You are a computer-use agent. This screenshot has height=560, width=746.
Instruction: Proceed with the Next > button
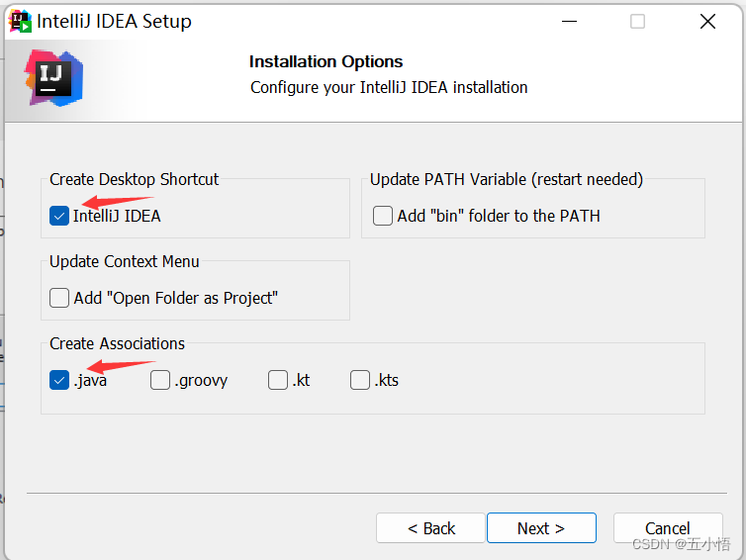[541, 528]
